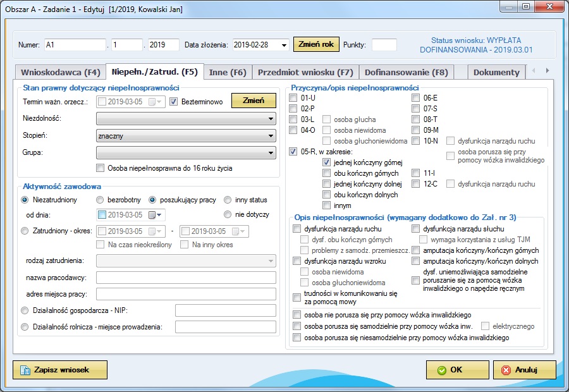Image resolution: width=569 pixels, height=392 pixels.
Task: Check the 12-C checkbox
Action: (416, 183)
